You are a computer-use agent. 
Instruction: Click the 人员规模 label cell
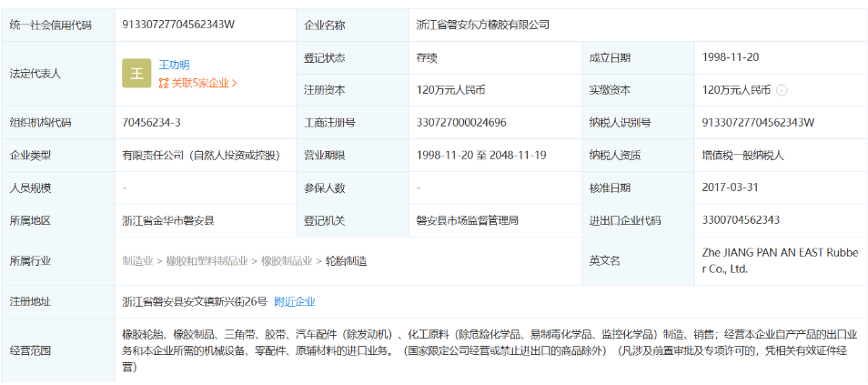[x=58, y=188]
